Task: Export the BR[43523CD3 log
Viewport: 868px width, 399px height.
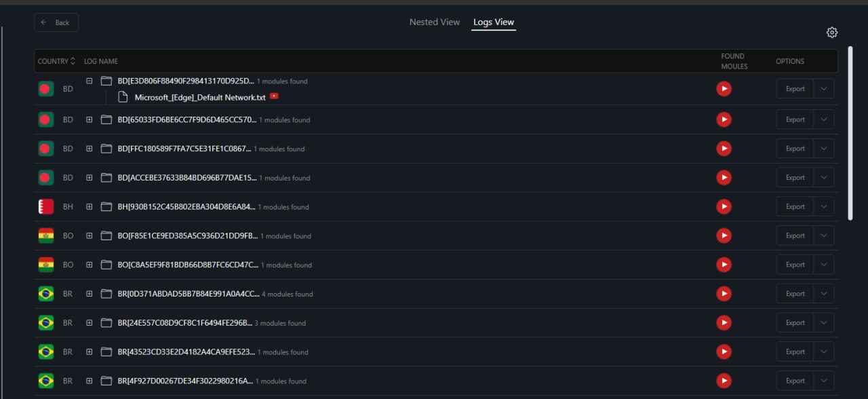Action: pos(795,351)
